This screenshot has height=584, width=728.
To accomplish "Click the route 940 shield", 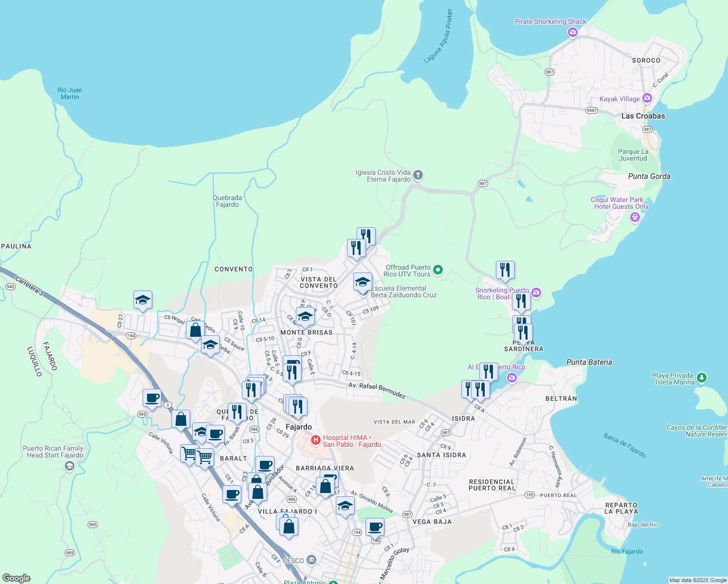I will tap(10, 287).
